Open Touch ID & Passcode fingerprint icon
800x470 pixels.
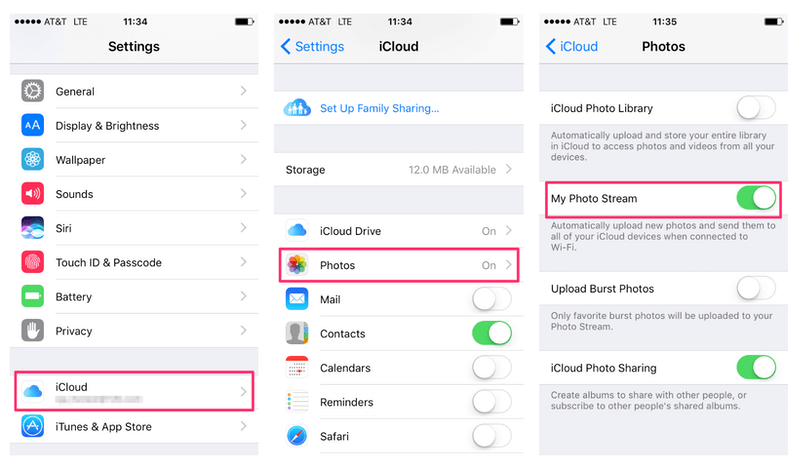[x=33, y=262]
